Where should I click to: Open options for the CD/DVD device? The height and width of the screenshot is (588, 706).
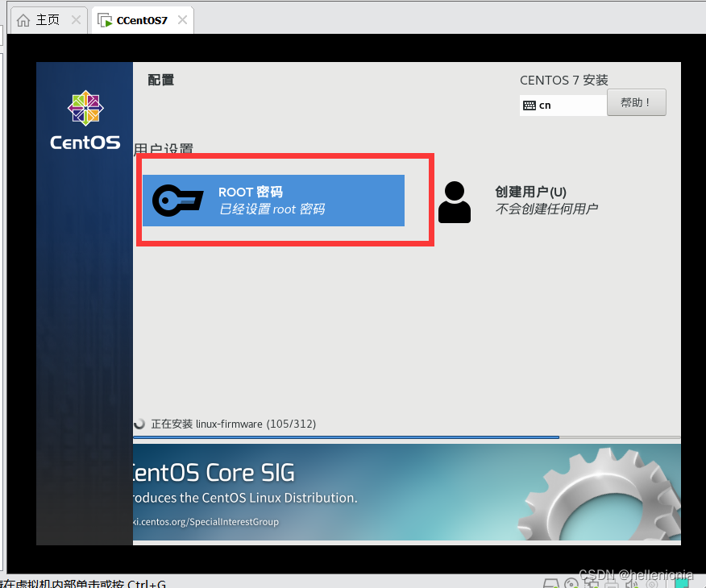572,583
